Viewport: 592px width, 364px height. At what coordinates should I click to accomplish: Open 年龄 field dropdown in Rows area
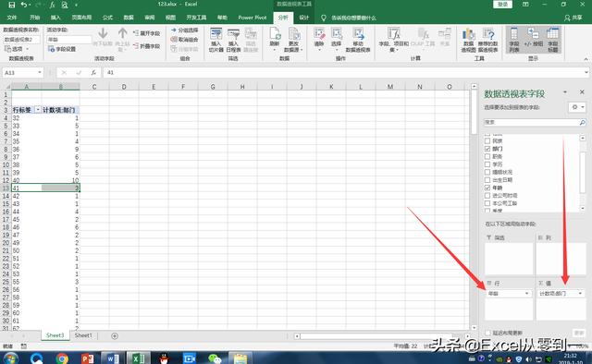pos(527,293)
